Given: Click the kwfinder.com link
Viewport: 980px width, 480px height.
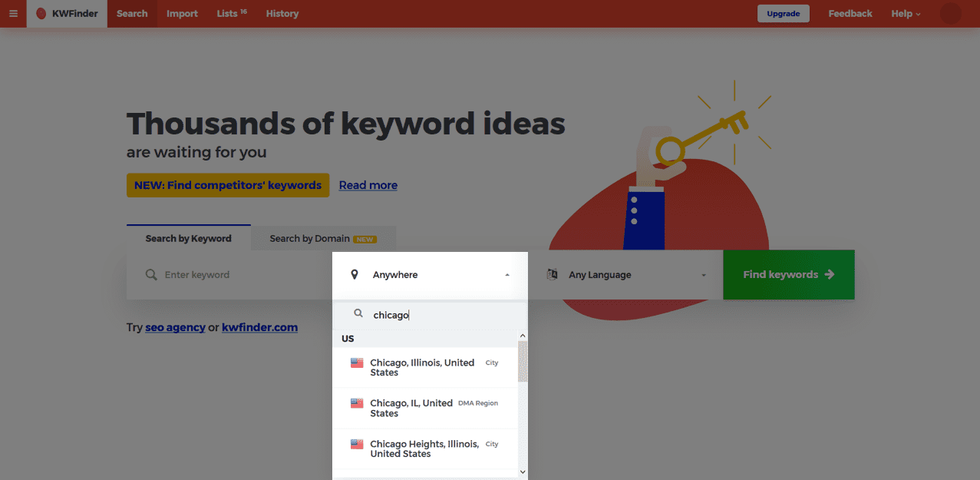Looking at the screenshot, I should coord(259,326).
